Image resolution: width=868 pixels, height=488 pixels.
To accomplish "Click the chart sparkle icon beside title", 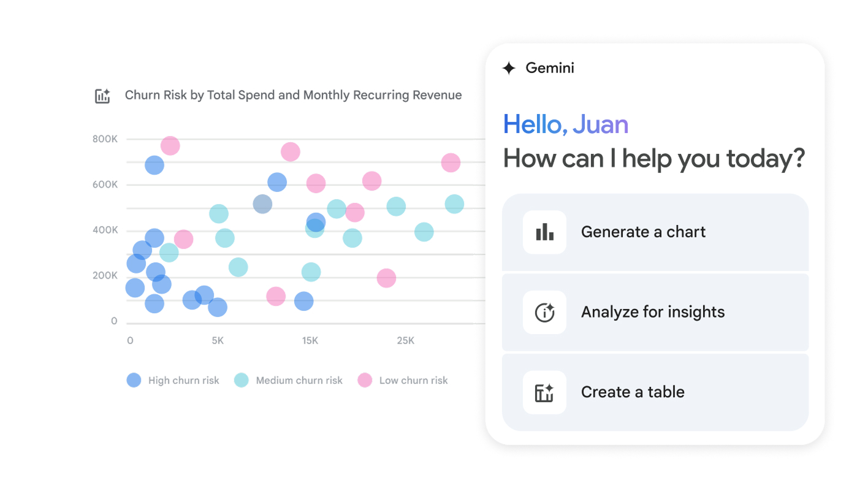I will pos(102,96).
